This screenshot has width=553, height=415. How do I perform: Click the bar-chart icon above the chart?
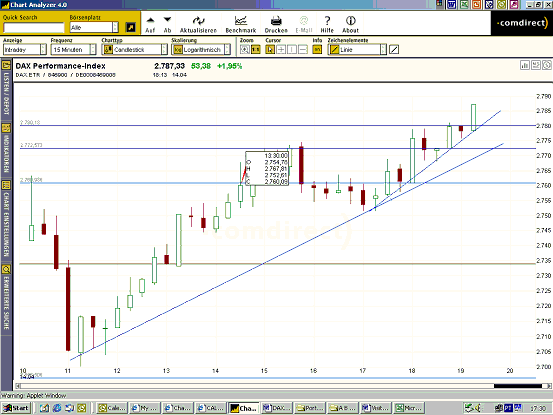525,65
